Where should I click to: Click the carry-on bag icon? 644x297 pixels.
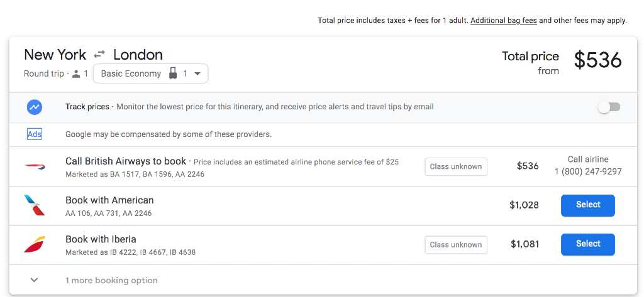coord(173,74)
